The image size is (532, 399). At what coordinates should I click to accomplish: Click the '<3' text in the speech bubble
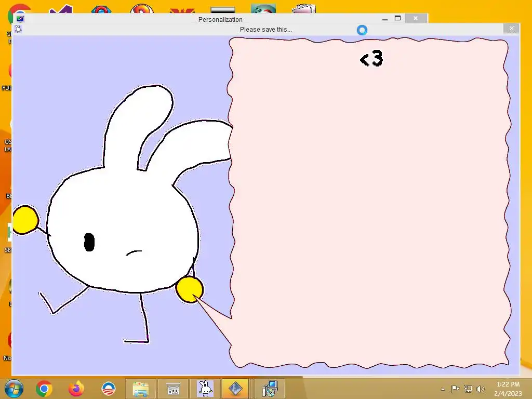[371, 58]
